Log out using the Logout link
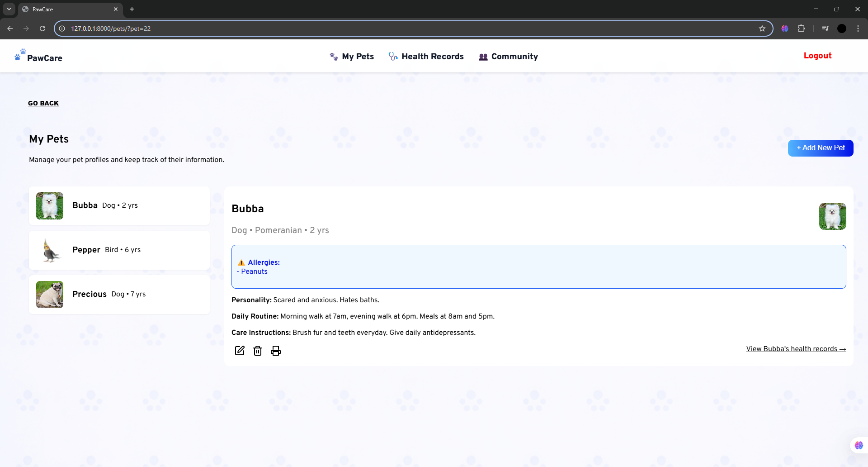 [817, 56]
